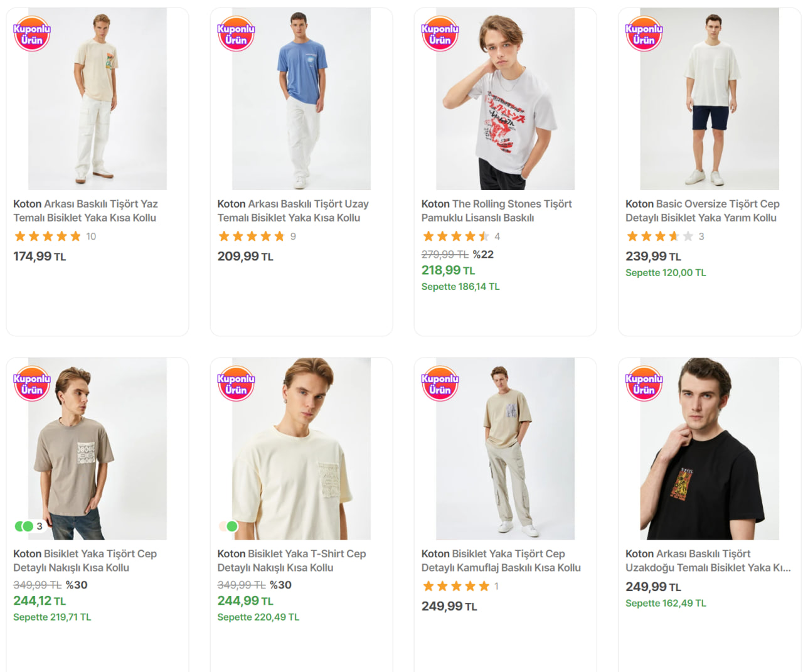Screen dimensions: 803x672
Task: Open Uzakdoğu Temalı black t-shirt title
Action: [707, 561]
